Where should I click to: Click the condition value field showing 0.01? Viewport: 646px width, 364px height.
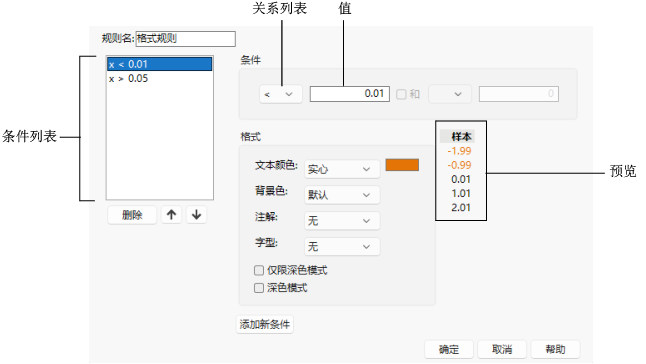pos(350,94)
